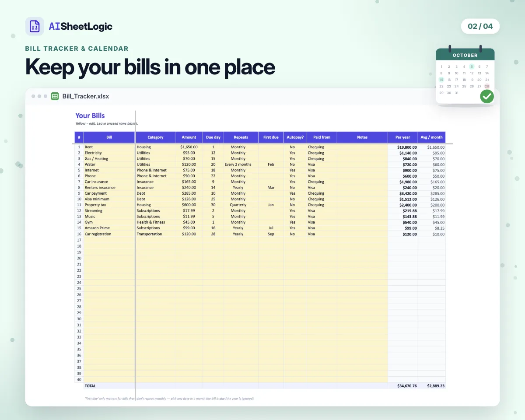The width and height of the screenshot is (525, 420).
Task: Click the $34,670.76 yearly total cell
Action: pyautogui.click(x=403, y=386)
